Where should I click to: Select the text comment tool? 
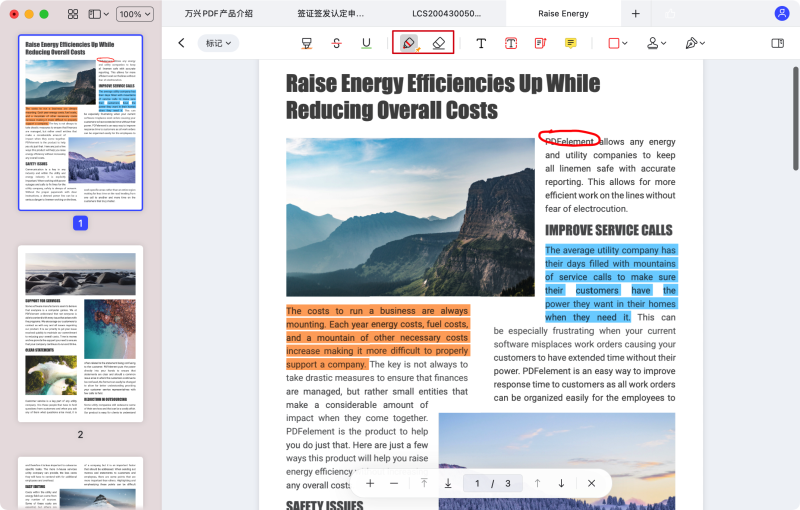click(481, 43)
